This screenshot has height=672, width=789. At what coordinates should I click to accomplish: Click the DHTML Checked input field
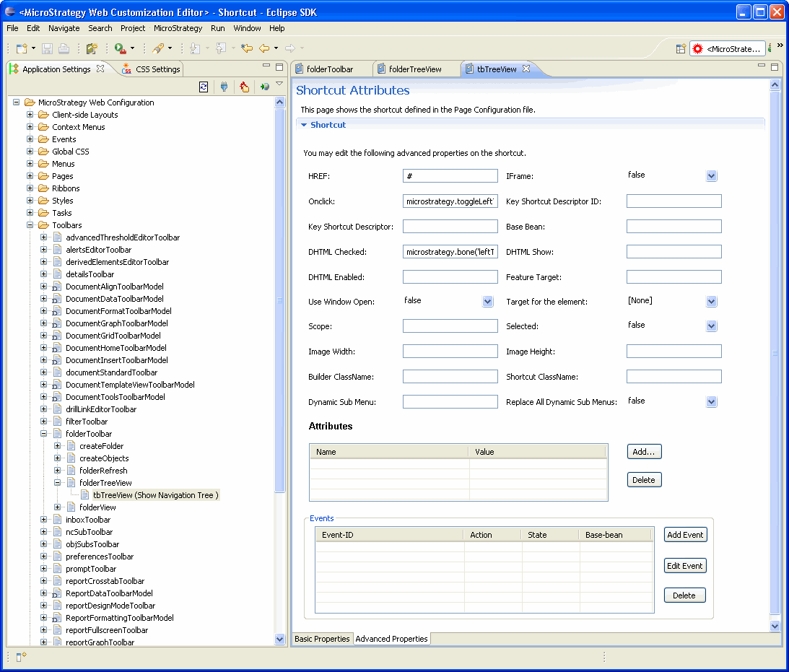click(450, 251)
